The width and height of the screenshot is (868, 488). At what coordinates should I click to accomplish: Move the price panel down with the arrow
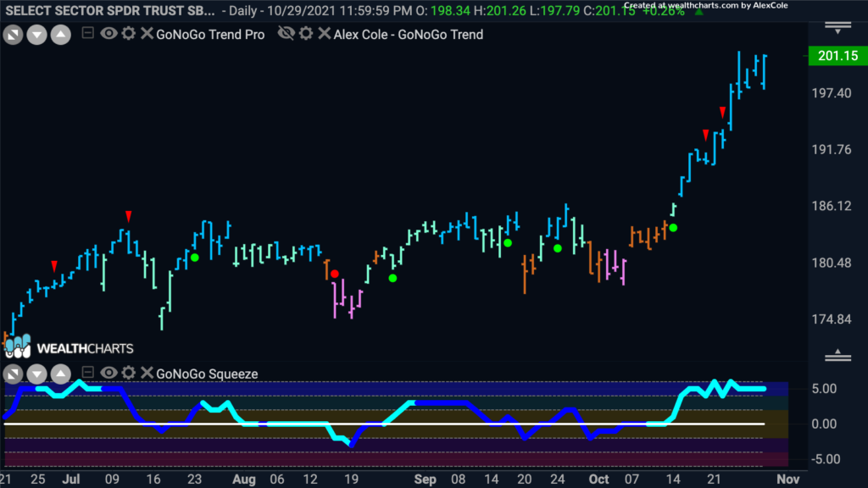(x=36, y=35)
